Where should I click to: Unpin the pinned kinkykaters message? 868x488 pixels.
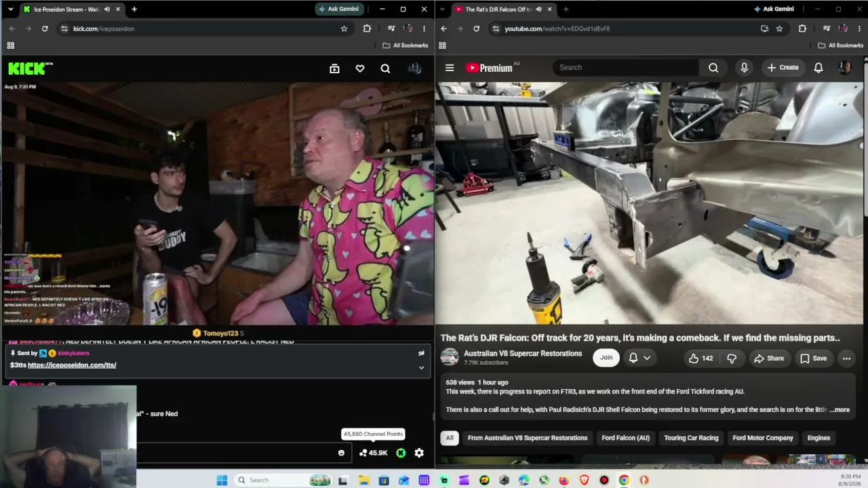pos(421,353)
